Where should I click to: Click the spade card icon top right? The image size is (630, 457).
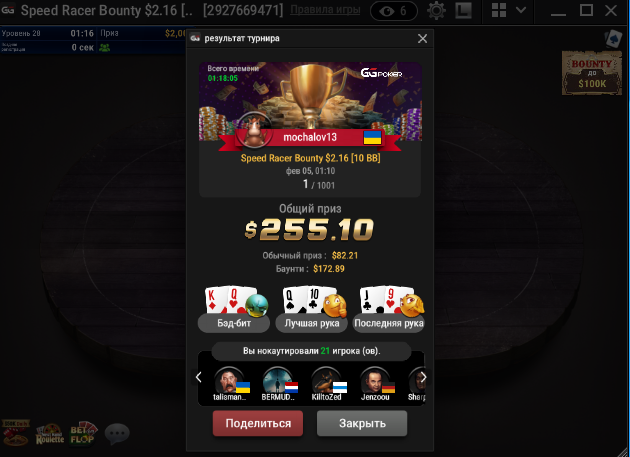(x=613, y=39)
